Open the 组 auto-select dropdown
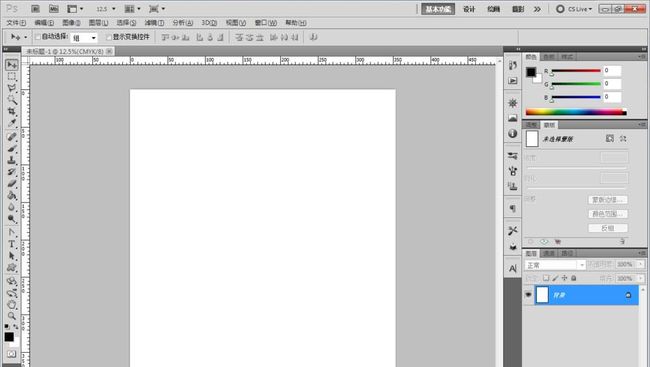 (x=84, y=38)
